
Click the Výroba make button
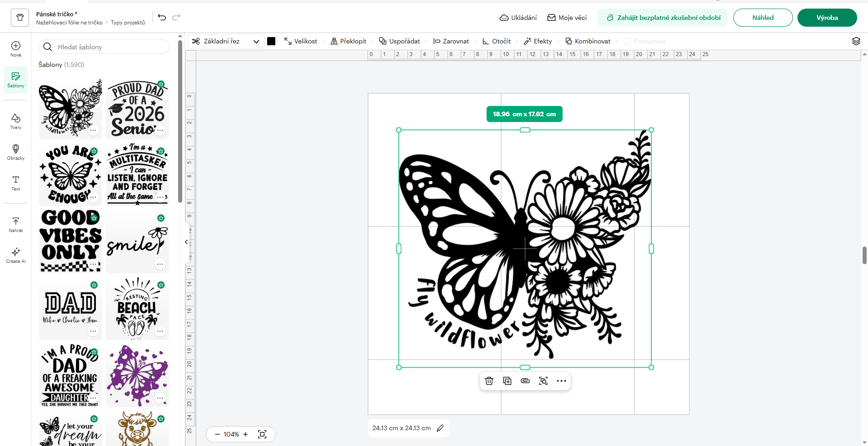827,18
